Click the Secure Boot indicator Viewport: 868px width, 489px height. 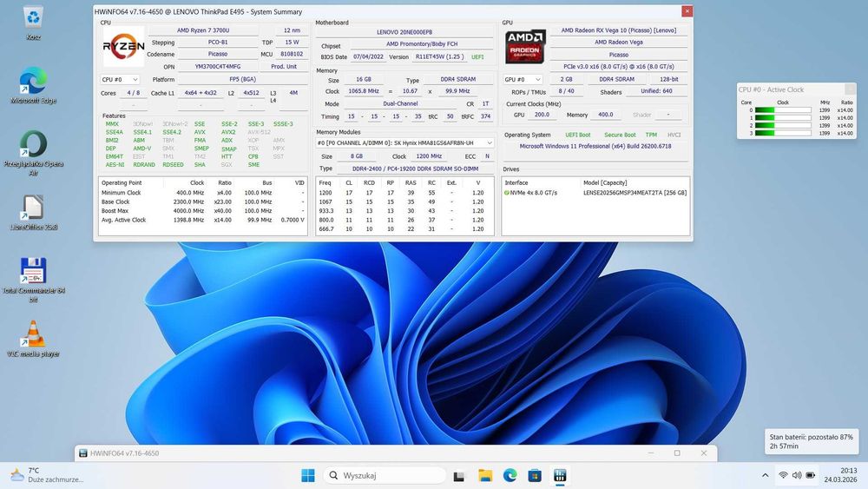point(620,135)
